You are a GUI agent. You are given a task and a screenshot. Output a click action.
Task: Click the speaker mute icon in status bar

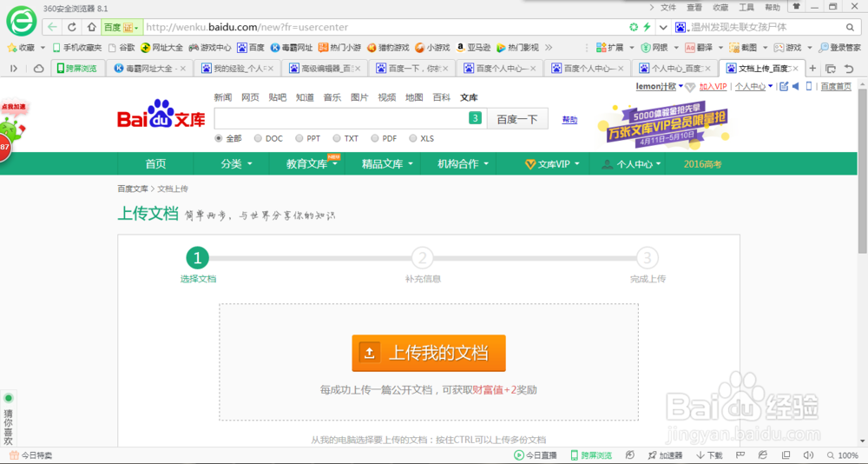click(808, 455)
